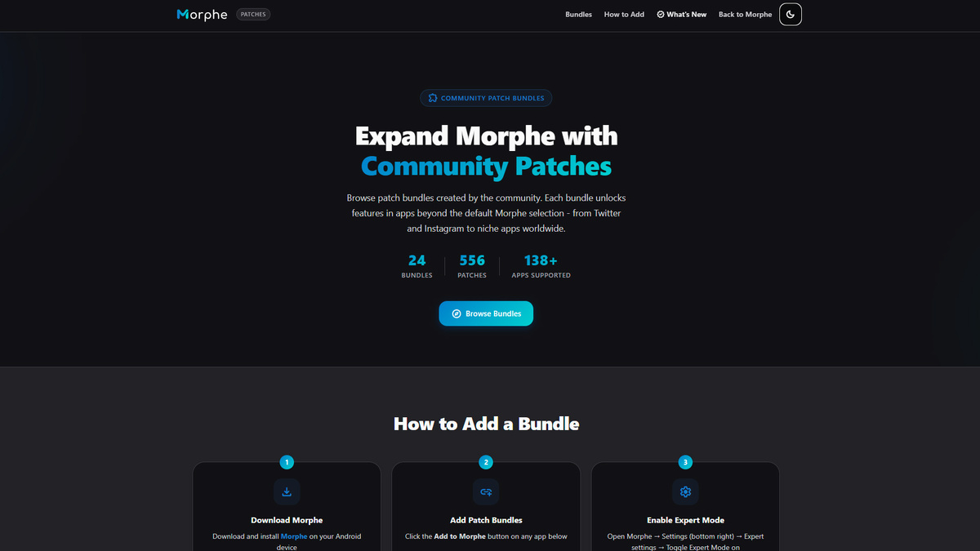Click the PATCHES badge beside the logo
Image resolution: width=980 pixels, height=551 pixels.
pos(253,15)
